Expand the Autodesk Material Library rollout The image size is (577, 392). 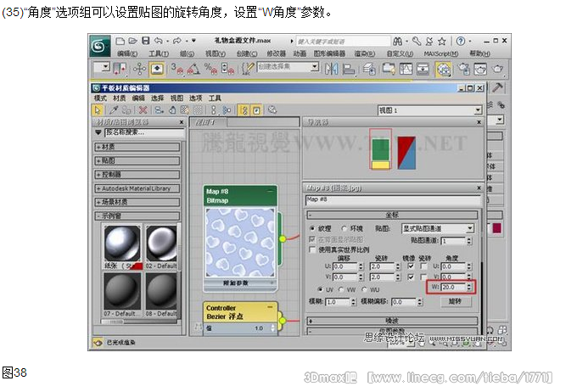[137, 188]
